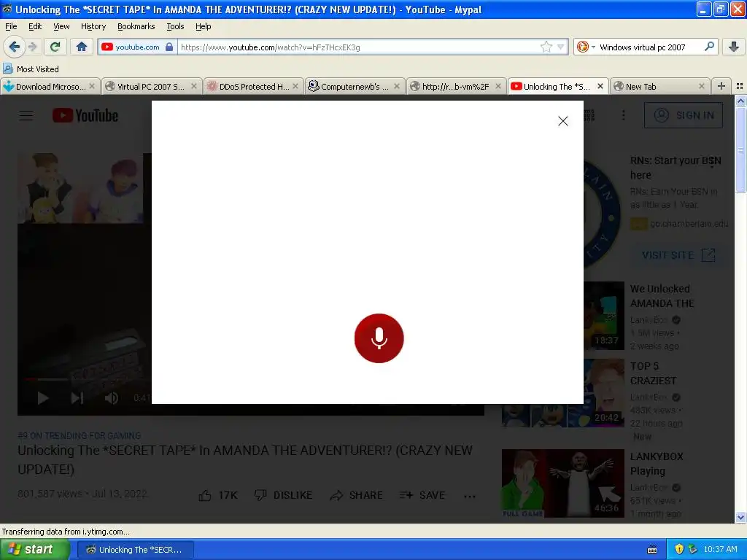This screenshot has width=747, height=560.
Task: Skip to next video in player
Action: coord(77,398)
